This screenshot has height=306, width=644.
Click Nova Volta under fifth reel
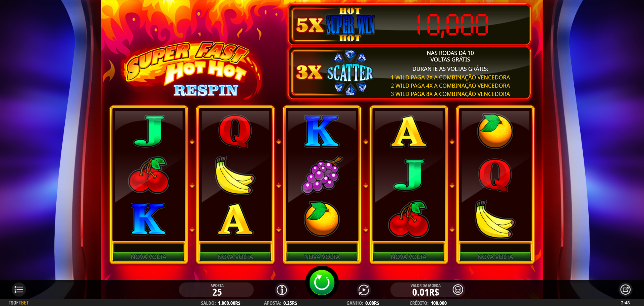click(x=495, y=257)
